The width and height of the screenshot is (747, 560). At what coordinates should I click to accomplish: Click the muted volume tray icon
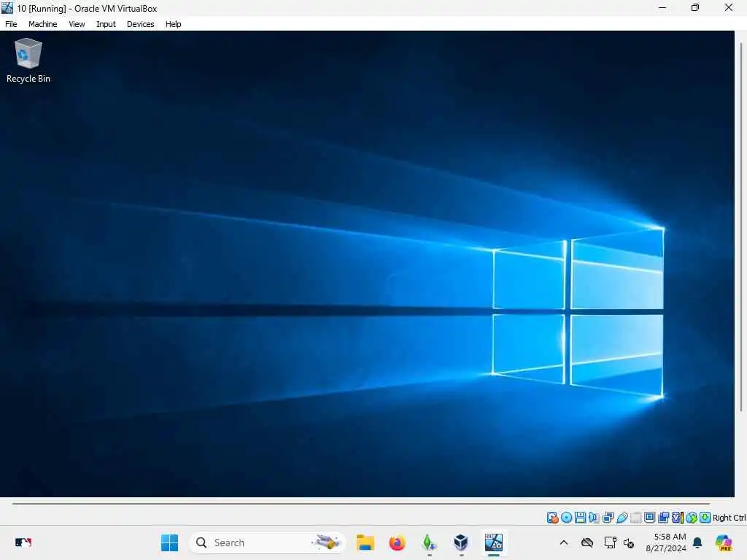click(629, 542)
